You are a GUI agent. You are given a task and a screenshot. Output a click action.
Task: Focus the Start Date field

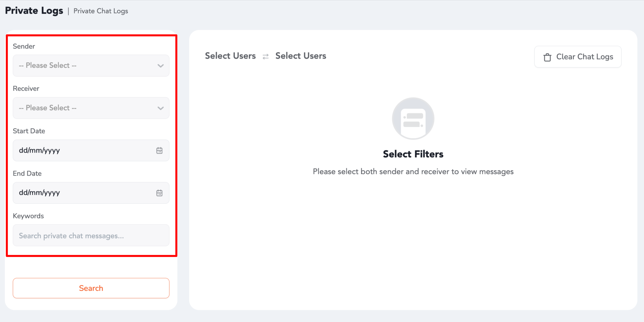click(x=91, y=150)
